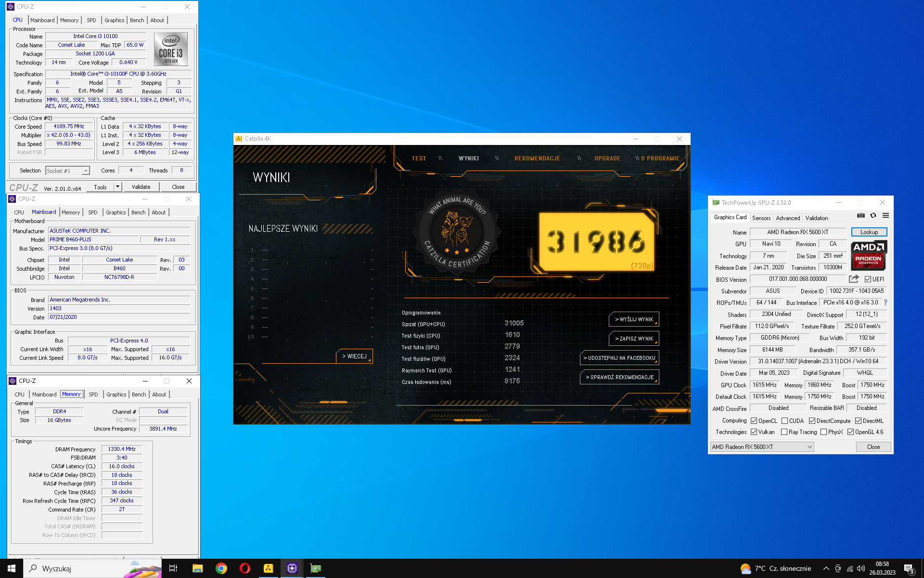Click the BIOS export share icon in GPU-Z
The height and width of the screenshot is (578, 924).
(854, 279)
